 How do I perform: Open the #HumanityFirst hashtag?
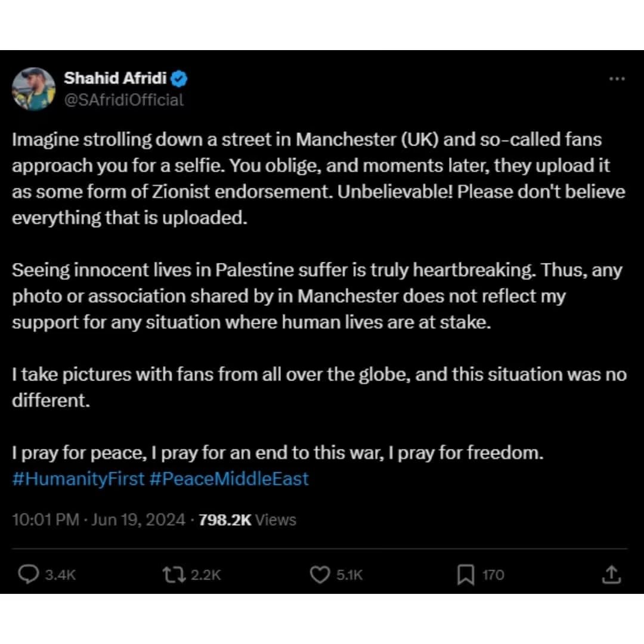tap(78, 479)
